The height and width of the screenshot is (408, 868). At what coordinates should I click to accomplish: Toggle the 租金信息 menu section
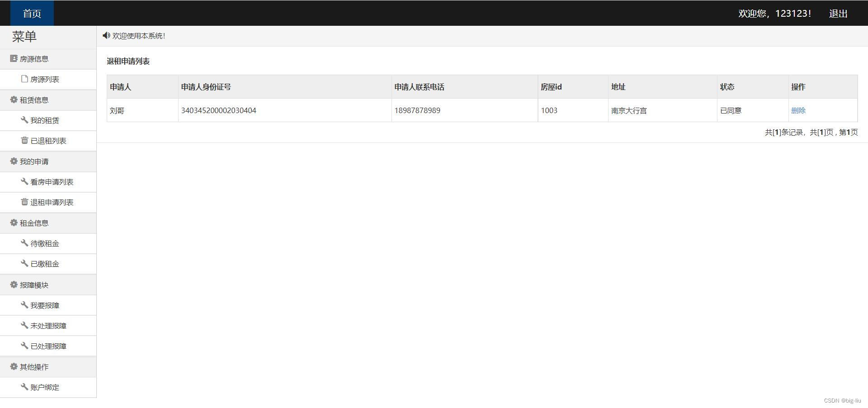34,223
